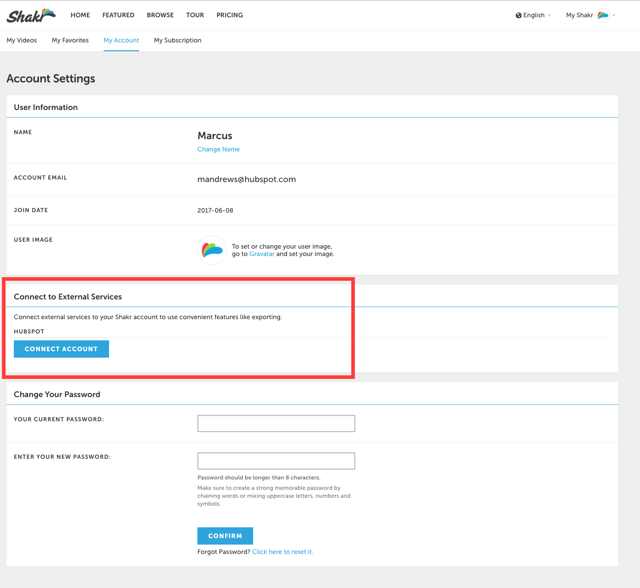Expand the My Shakr account menu
The height and width of the screenshot is (588, 640).
pos(590,15)
